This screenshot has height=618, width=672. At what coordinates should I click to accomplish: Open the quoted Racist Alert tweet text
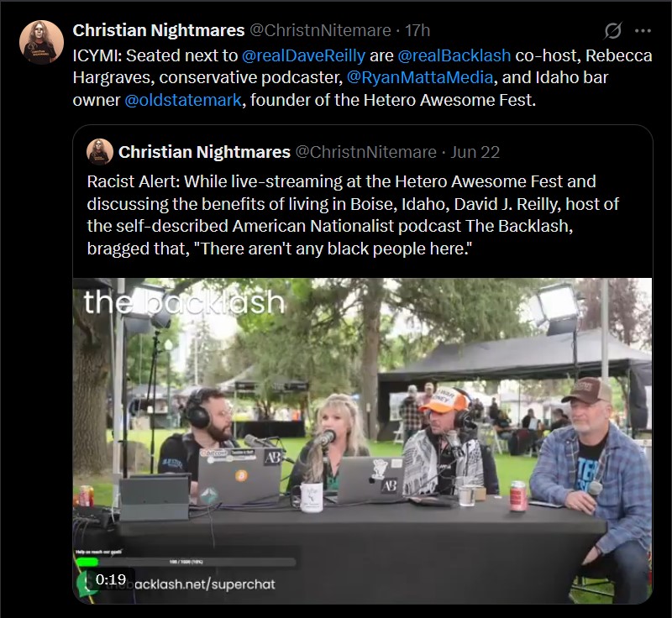353,215
